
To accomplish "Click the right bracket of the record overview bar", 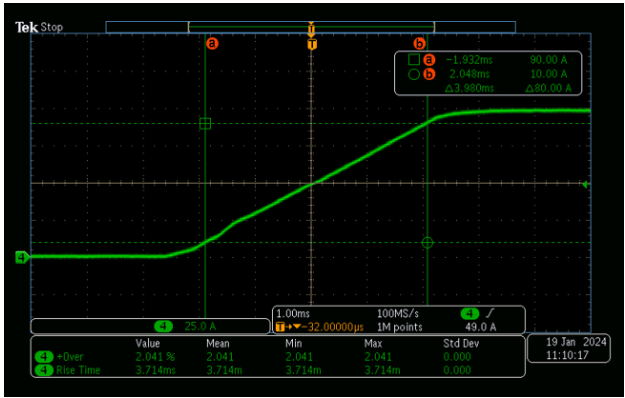I will point(433,27).
